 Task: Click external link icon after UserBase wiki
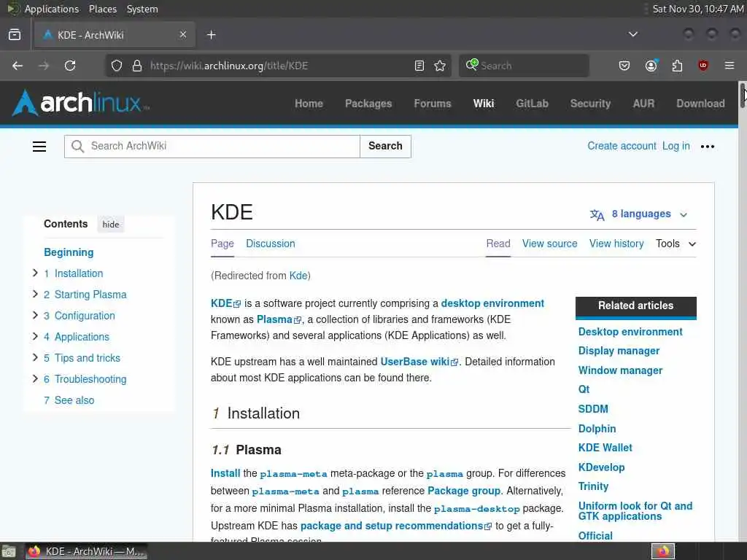[x=454, y=362]
